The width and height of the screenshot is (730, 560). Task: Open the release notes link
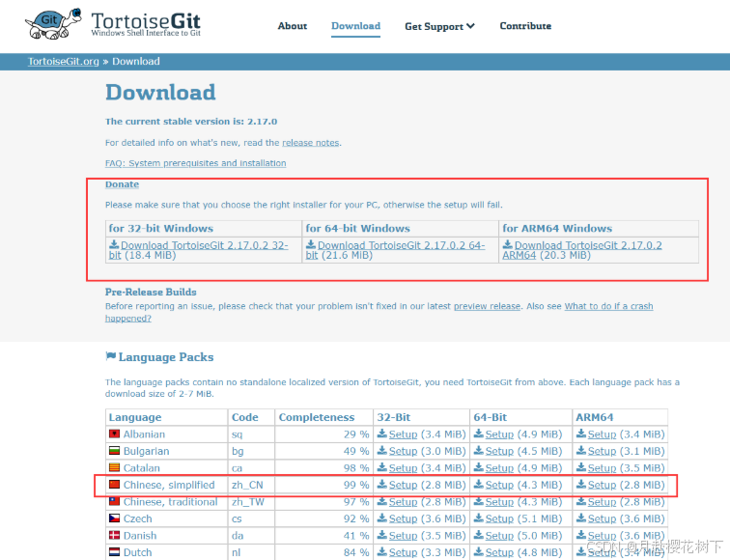point(311,143)
